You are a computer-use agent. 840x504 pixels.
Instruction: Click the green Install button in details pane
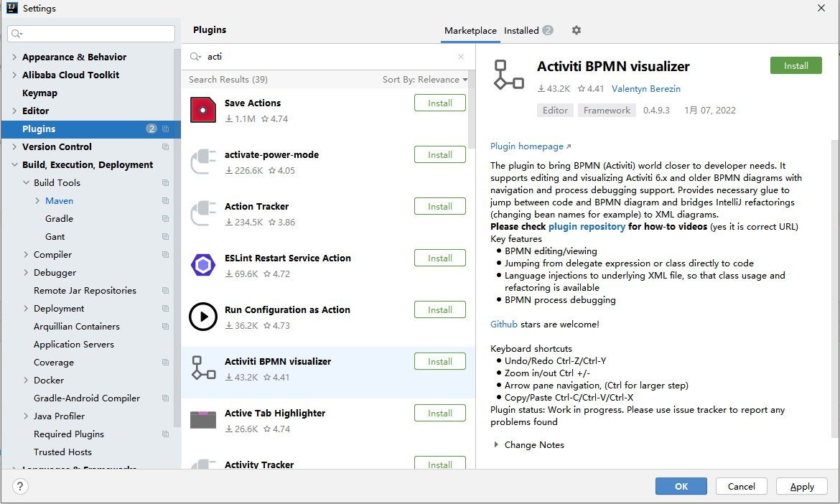click(796, 65)
